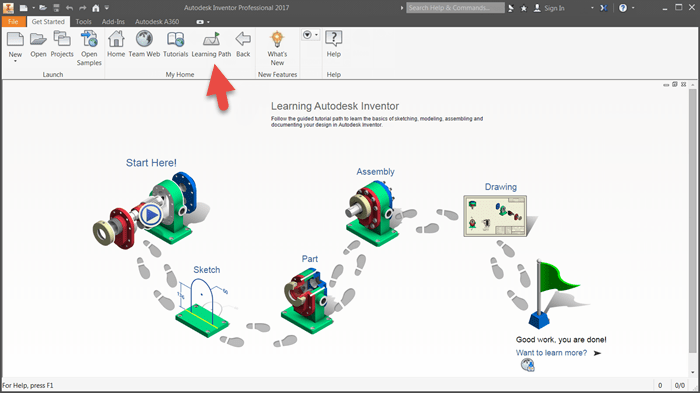Click the green finish flag image
This screenshot has width=700, height=393.
point(554,293)
